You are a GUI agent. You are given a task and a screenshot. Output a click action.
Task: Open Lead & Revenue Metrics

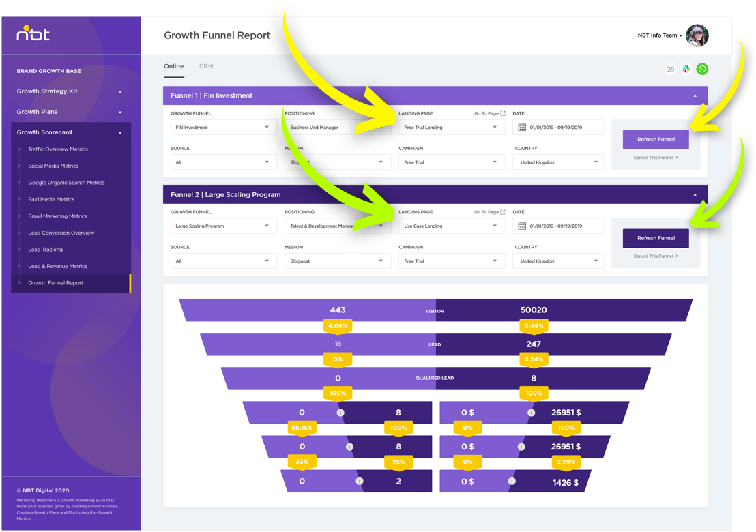pyautogui.click(x=58, y=266)
